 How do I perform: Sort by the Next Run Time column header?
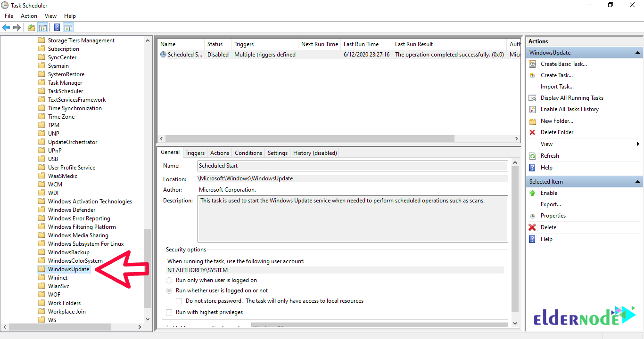coord(319,44)
